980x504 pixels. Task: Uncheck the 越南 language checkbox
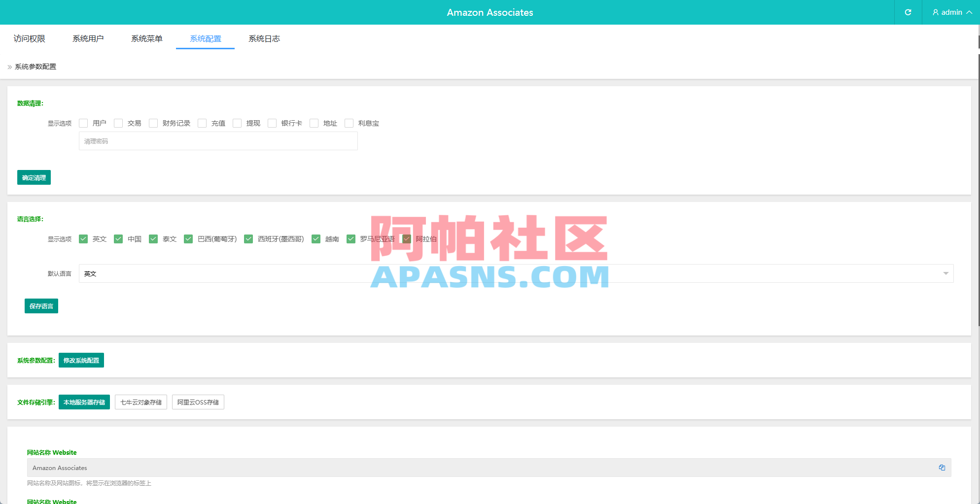click(316, 239)
